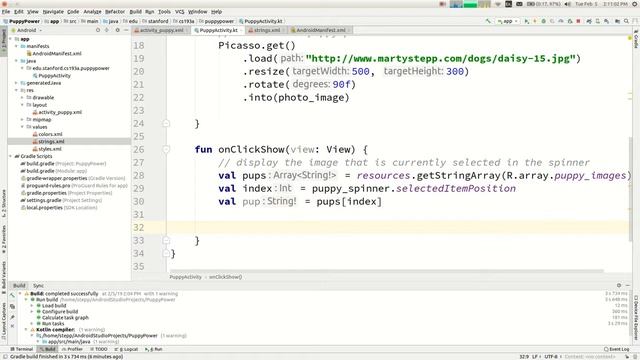Screen dimensions: 640x360
Task: Click onClickShow() in editor breadcrumb bar
Action: coord(225,277)
